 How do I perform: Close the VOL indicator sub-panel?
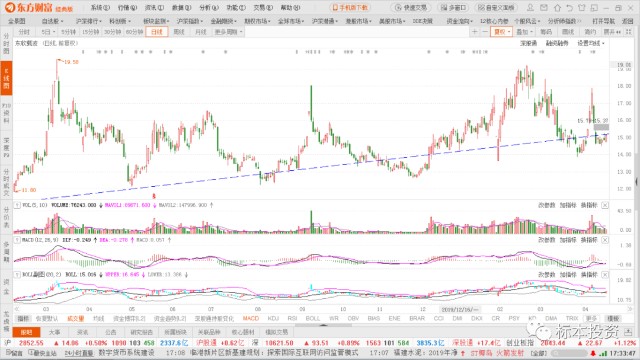pyautogui.click(x=605, y=205)
